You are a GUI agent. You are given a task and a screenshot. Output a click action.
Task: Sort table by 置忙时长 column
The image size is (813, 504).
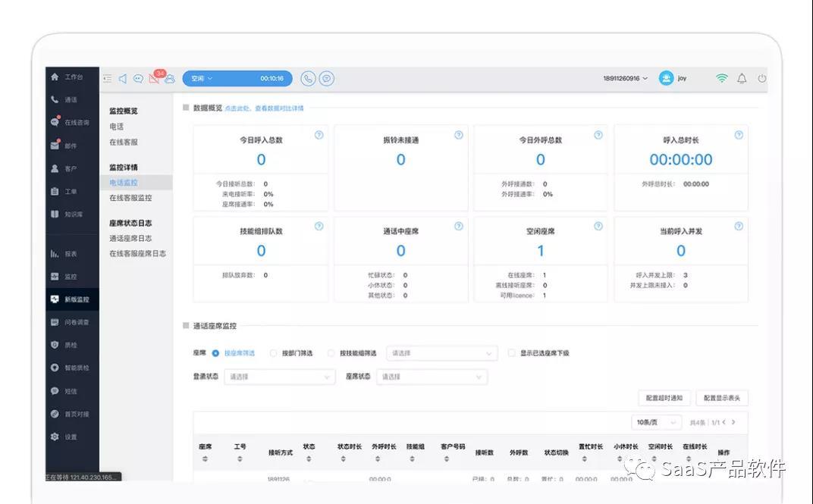click(x=584, y=459)
